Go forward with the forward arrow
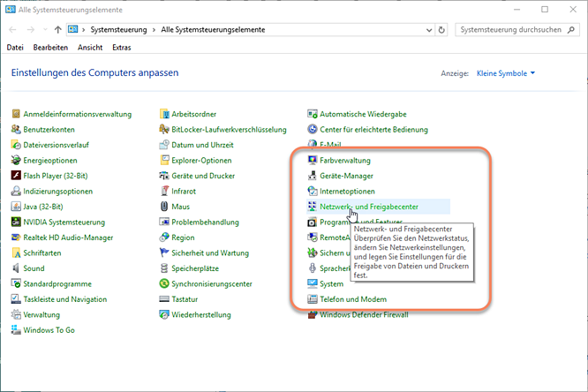 pos(31,30)
